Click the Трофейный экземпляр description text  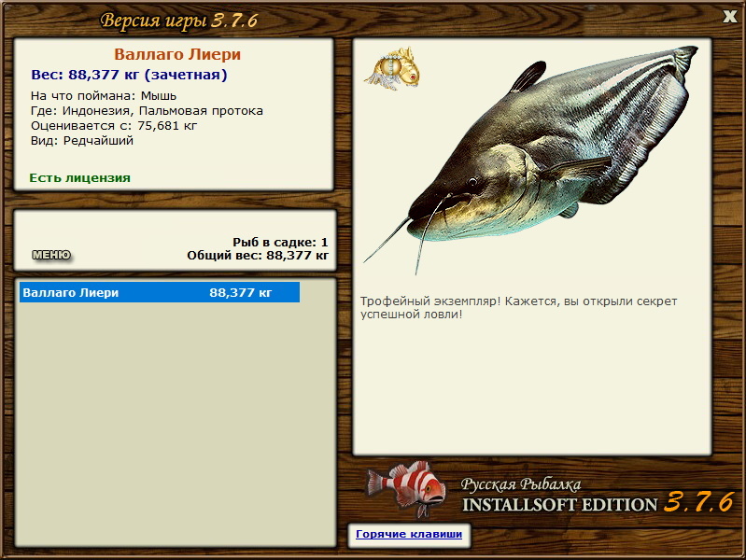[x=518, y=307]
